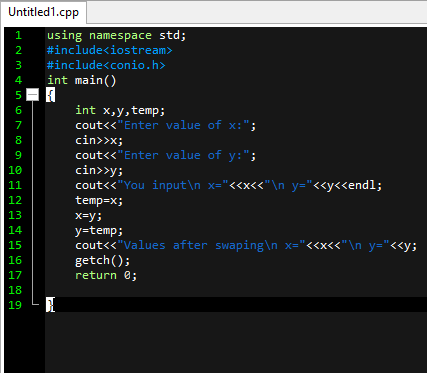Click the 'x=y;' statement
Viewport: 427px width, 373px height.
tap(88, 215)
